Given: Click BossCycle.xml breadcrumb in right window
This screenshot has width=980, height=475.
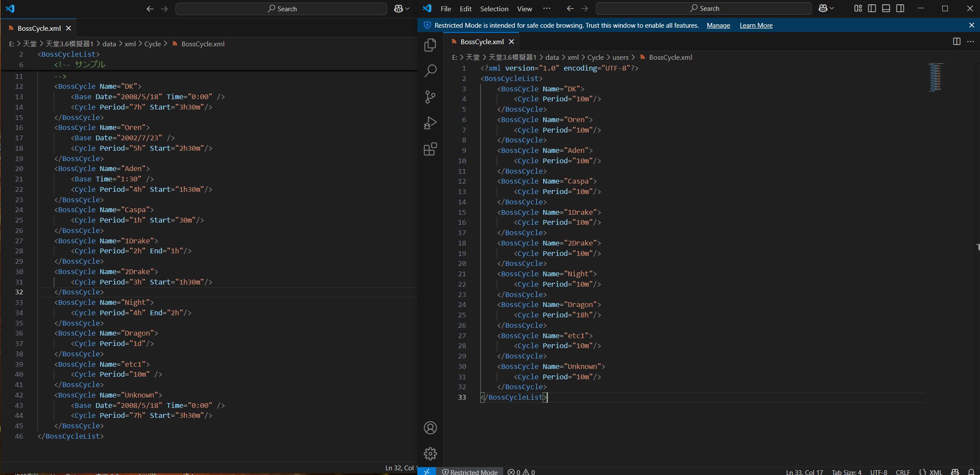Looking at the screenshot, I should tap(670, 57).
